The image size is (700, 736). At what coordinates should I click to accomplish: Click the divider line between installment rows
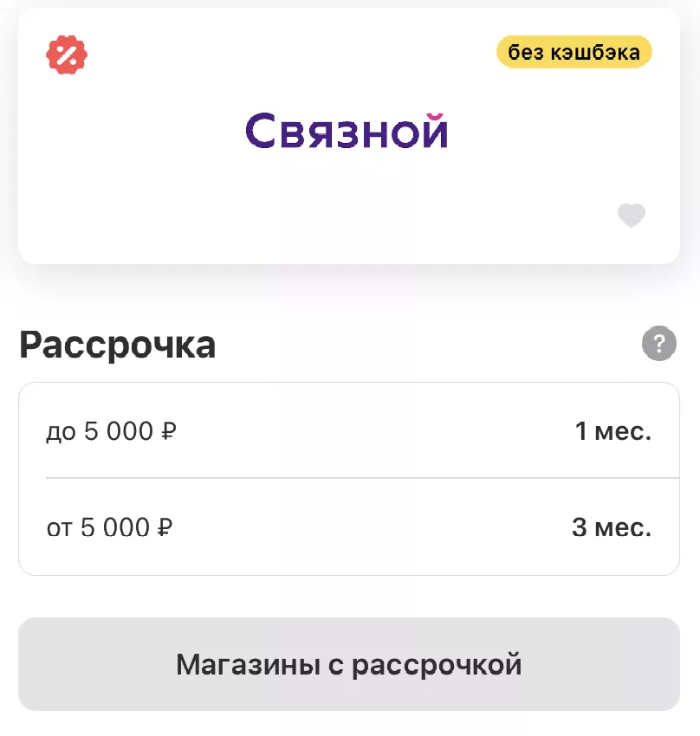[348, 478]
